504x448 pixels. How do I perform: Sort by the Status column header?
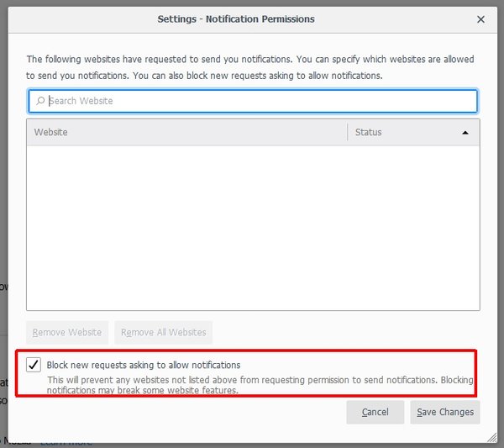click(x=413, y=132)
